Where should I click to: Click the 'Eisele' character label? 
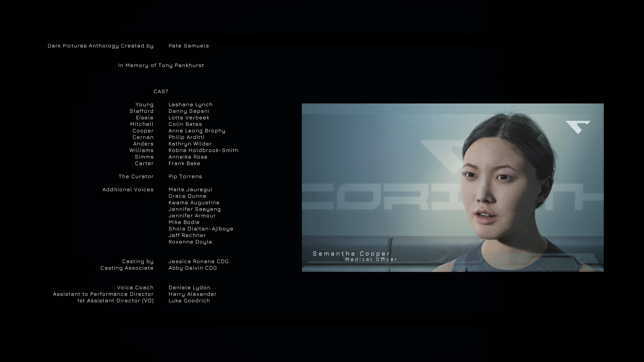[145, 118]
